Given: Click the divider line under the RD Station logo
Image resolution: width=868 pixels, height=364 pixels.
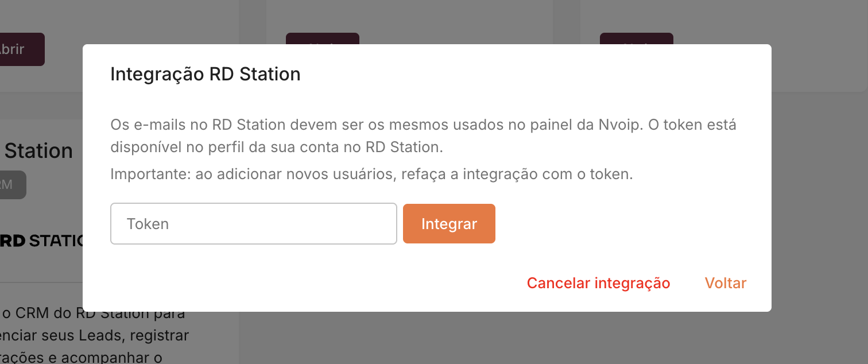Looking at the screenshot, I should [41, 282].
